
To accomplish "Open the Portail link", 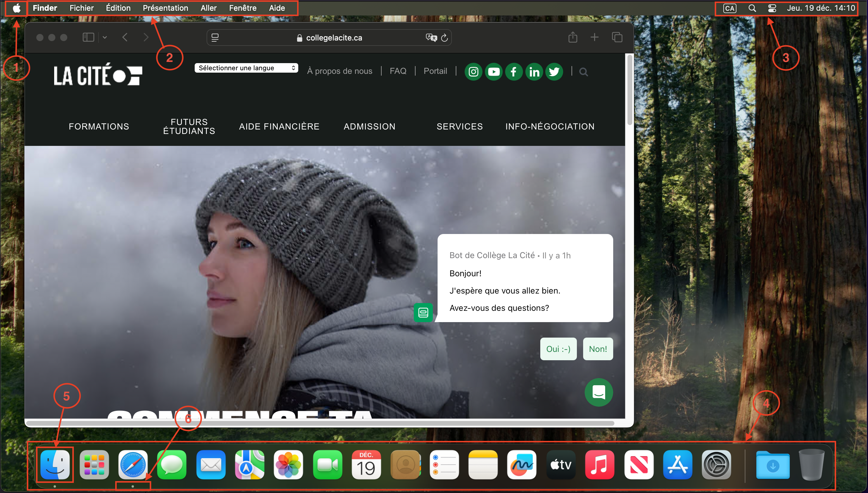I will (435, 71).
